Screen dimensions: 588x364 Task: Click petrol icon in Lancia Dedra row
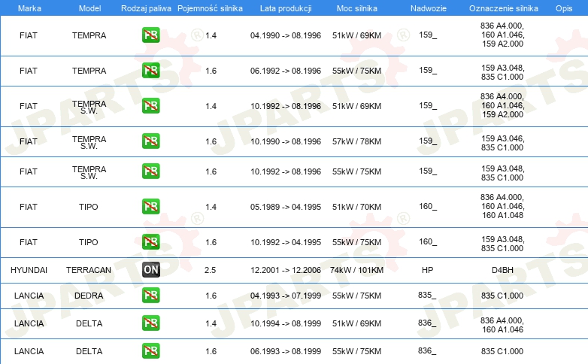point(151,296)
